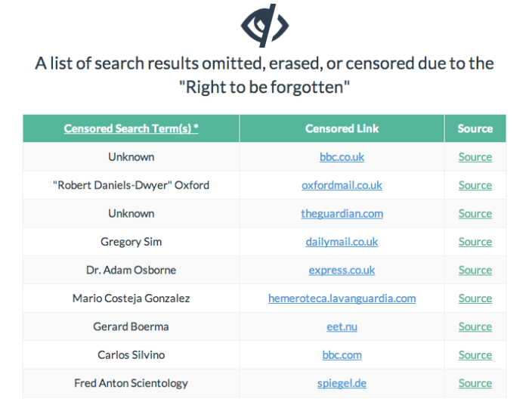Open the oxfordmail.co.uk censored link
Image resolution: width=532 pixels, height=399 pixels.
click(342, 185)
